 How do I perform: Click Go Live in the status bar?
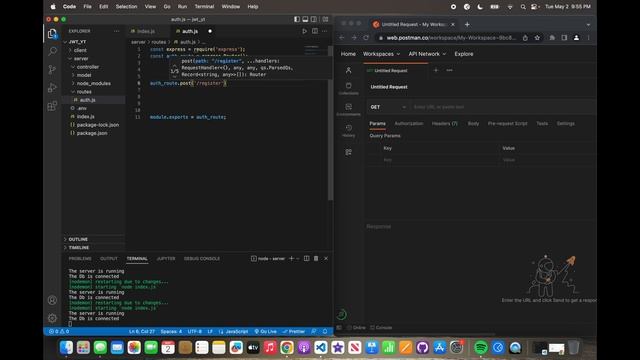(265, 331)
